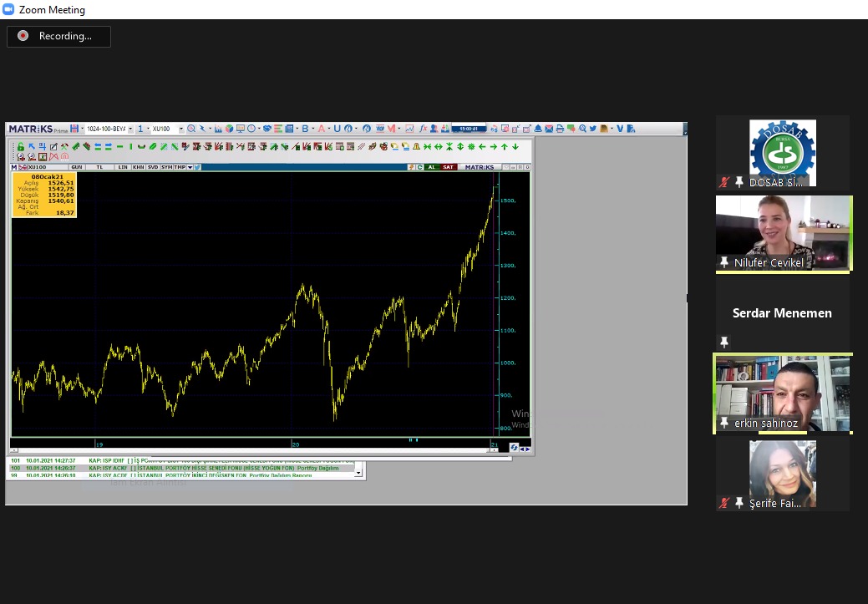Select the SVD tab in chart header
This screenshot has width=868, height=604.
point(153,167)
